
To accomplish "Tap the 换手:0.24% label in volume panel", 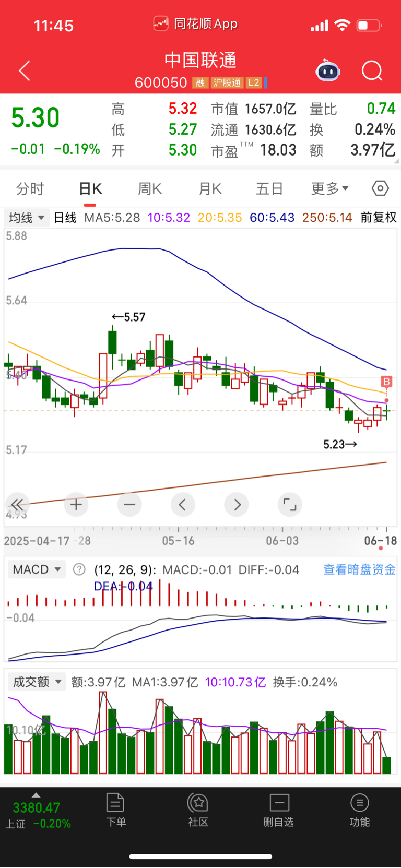I will [305, 682].
